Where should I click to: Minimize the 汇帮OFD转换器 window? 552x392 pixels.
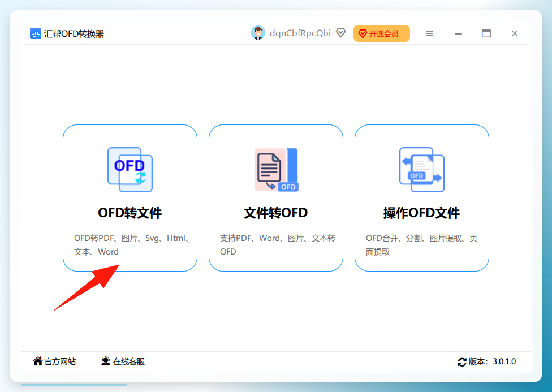[x=458, y=34]
